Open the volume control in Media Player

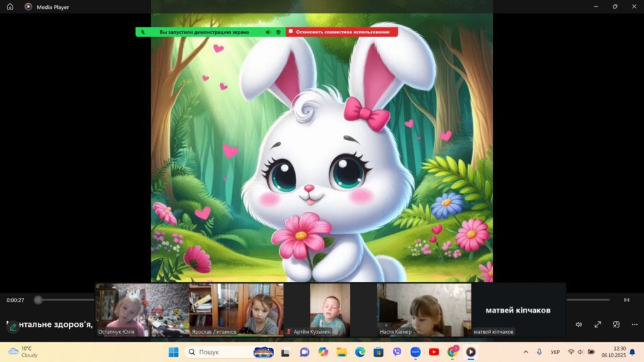click(x=579, y=324)
